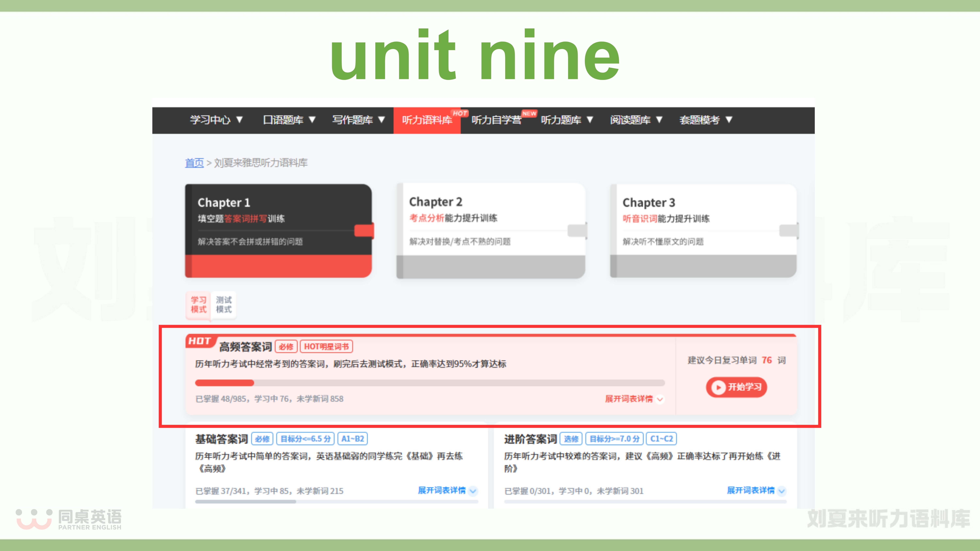Select the Chapter 2 考点分析 card
The width and height of the screenshot is (980, 551).
[491, 230]
